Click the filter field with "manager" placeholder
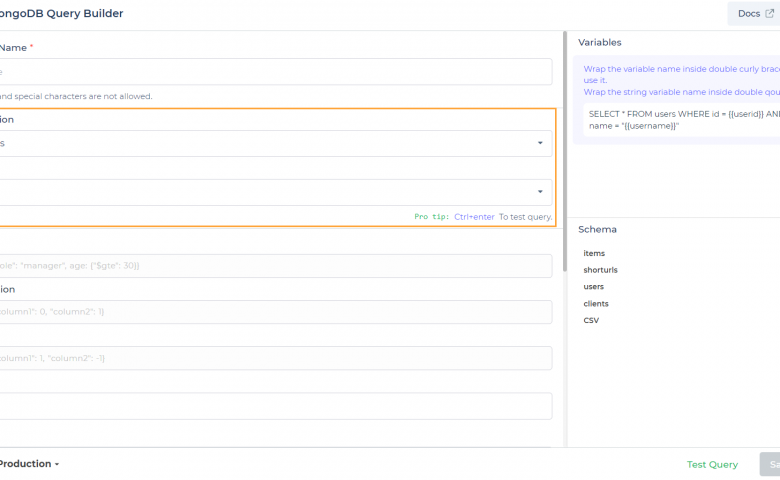The height and width of the screenshot is (480, 780). (275, 266)
